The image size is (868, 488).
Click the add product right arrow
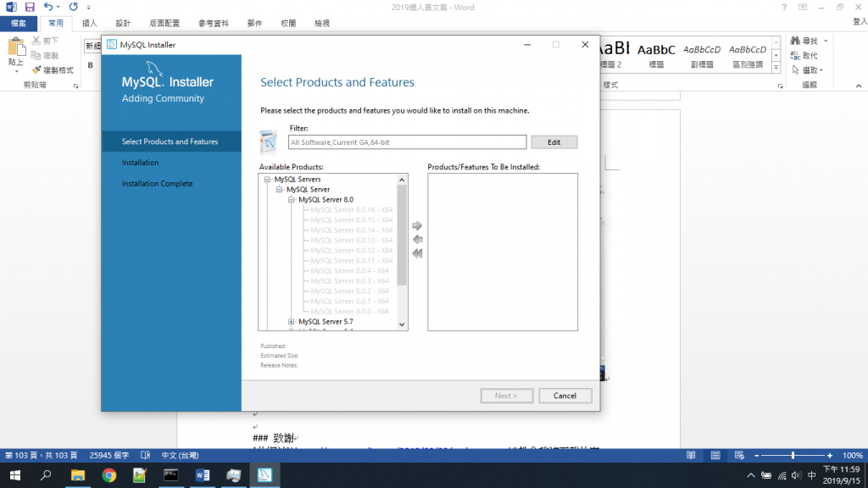(417, 225)
